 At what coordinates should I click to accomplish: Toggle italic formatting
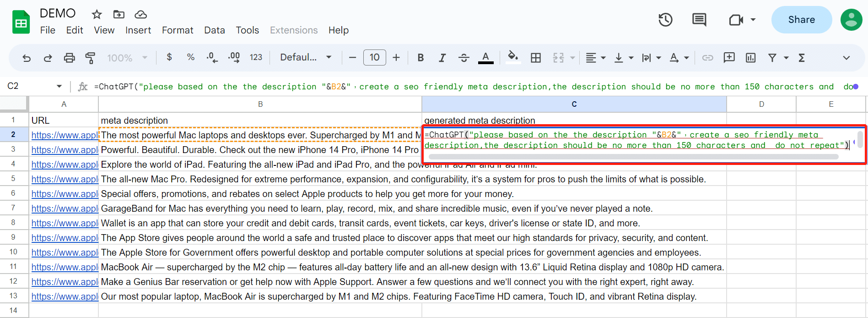point(442,58)
